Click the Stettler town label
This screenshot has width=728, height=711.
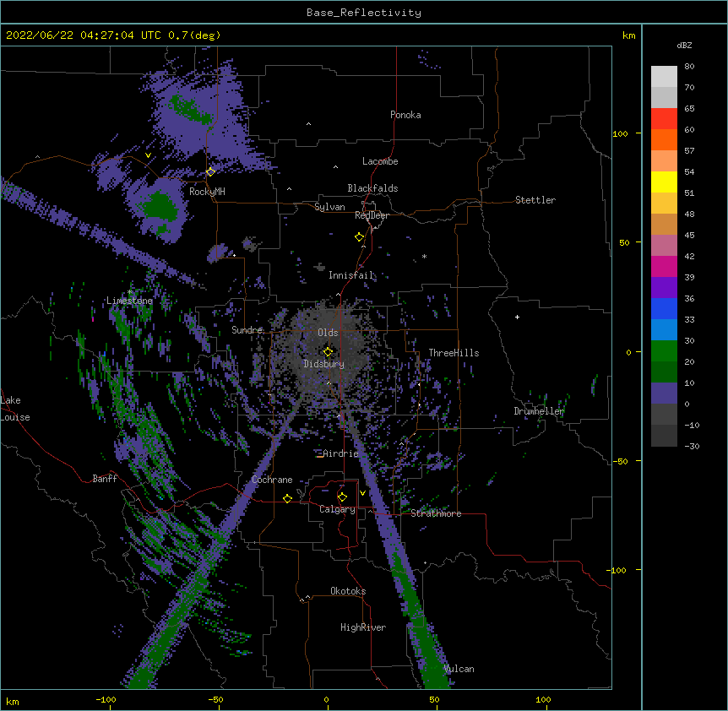535,200
